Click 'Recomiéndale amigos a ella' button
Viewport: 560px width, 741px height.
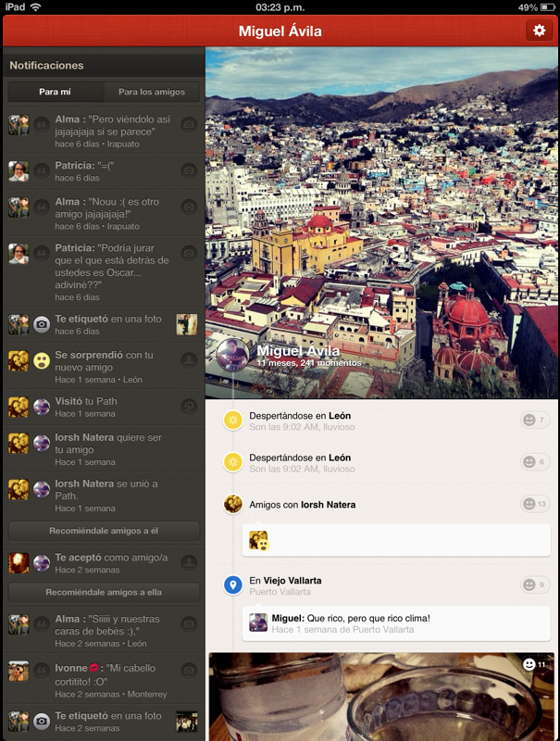(x=104, y=592)
